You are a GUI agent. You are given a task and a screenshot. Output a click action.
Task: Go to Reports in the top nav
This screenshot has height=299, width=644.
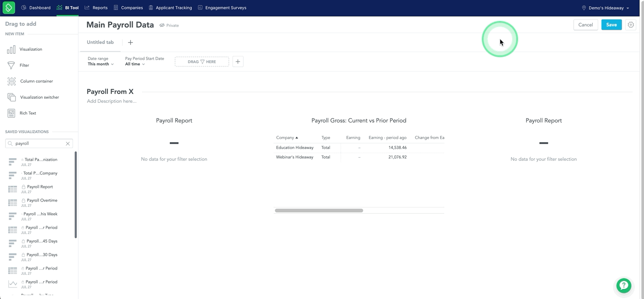(96, 8)
